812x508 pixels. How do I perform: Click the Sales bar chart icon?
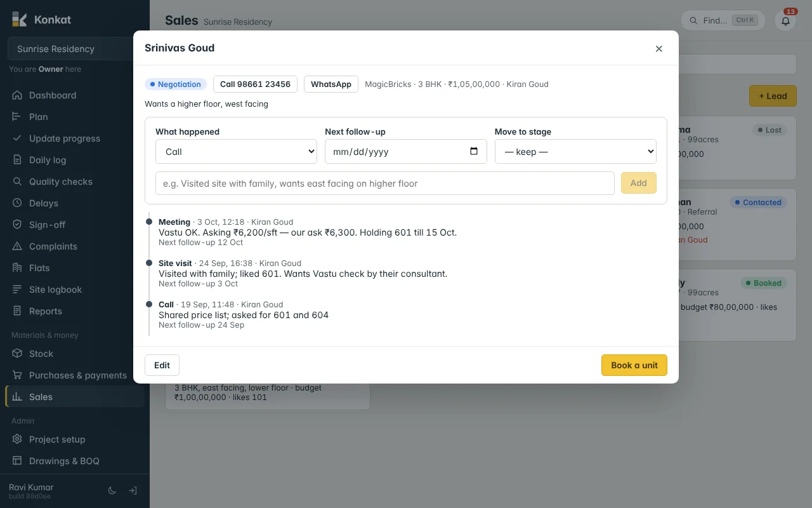coord(17,397)
